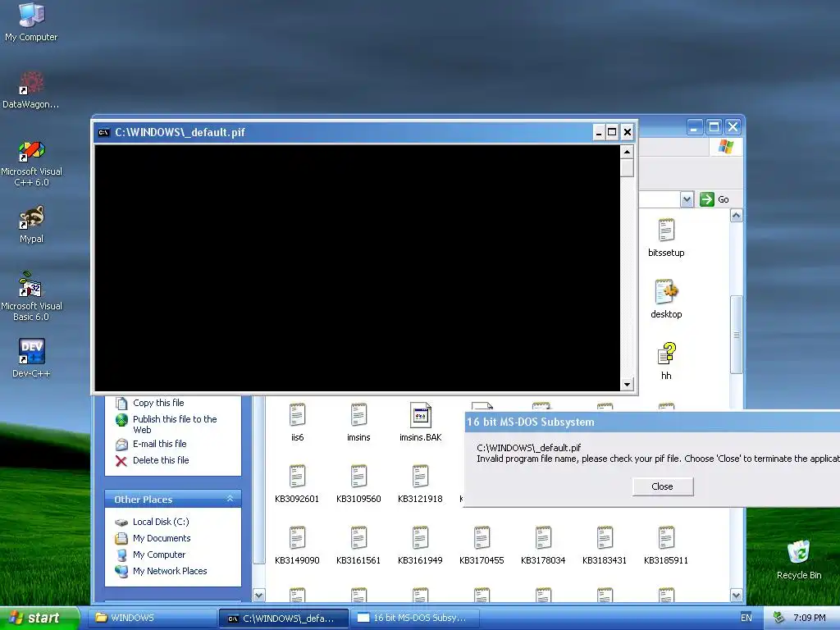Image resolution: width=840 pixels, height=630 pixels.
Task: Select the KB3109560 file
Action: point(358,484)
